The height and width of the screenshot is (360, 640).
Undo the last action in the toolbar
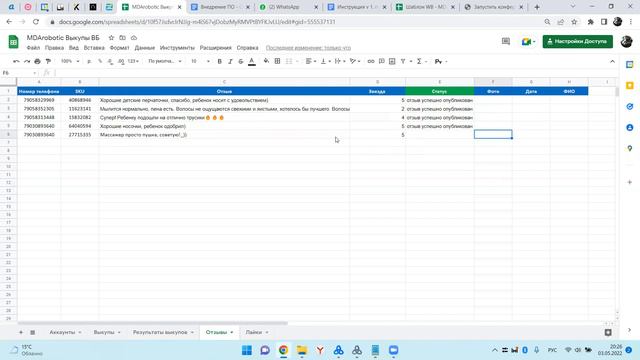[16, 61]
